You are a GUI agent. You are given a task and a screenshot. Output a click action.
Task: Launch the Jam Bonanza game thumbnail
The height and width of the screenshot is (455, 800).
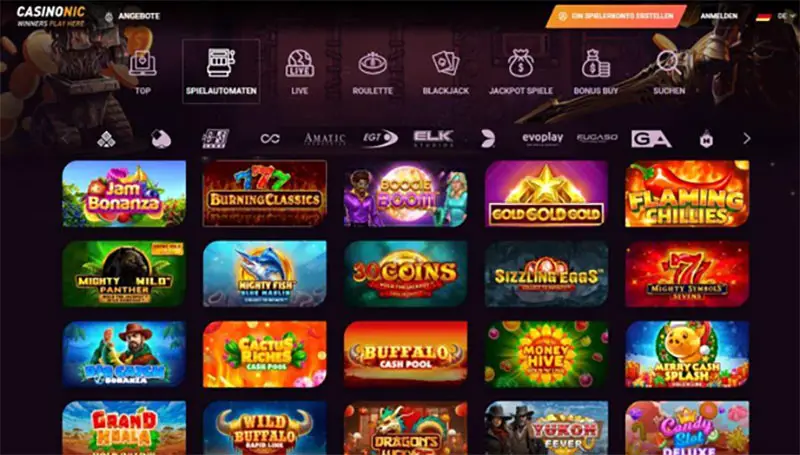(124, 194)
